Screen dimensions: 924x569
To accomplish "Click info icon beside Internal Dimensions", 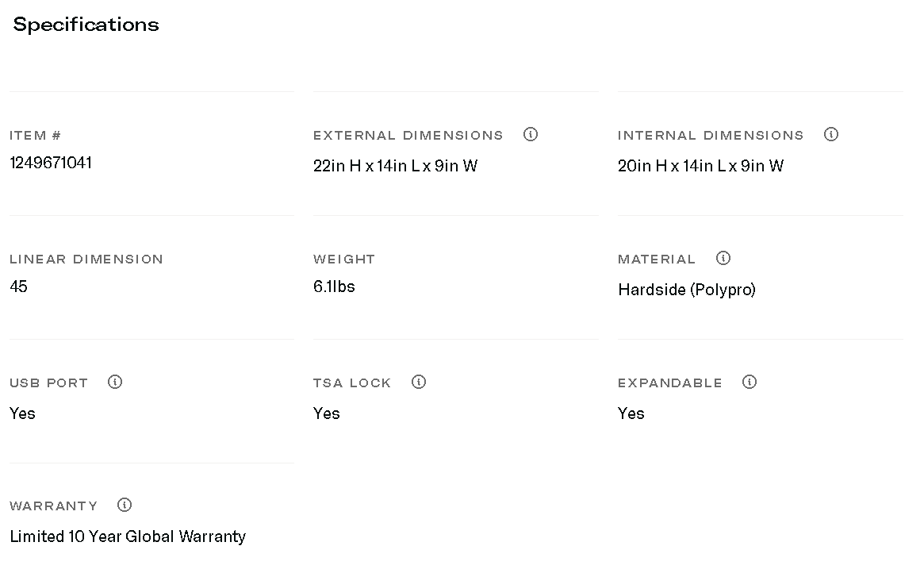I will (x=831, y=134).
